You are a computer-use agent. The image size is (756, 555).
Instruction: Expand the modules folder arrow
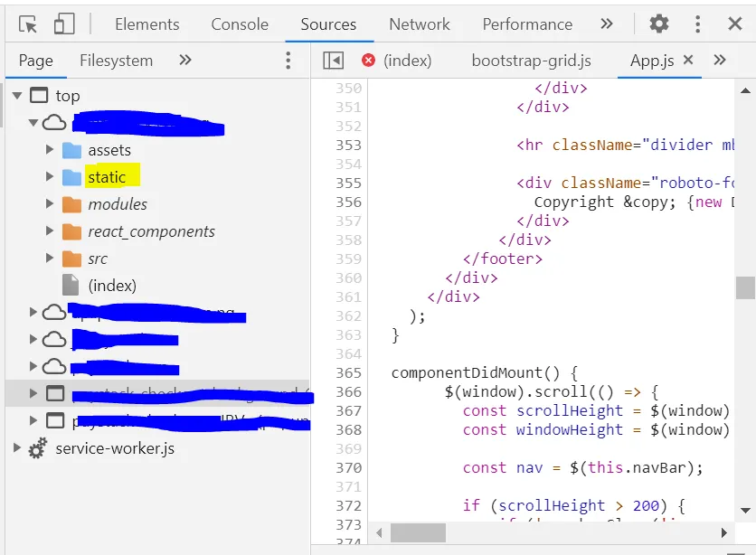click(49, 203)
